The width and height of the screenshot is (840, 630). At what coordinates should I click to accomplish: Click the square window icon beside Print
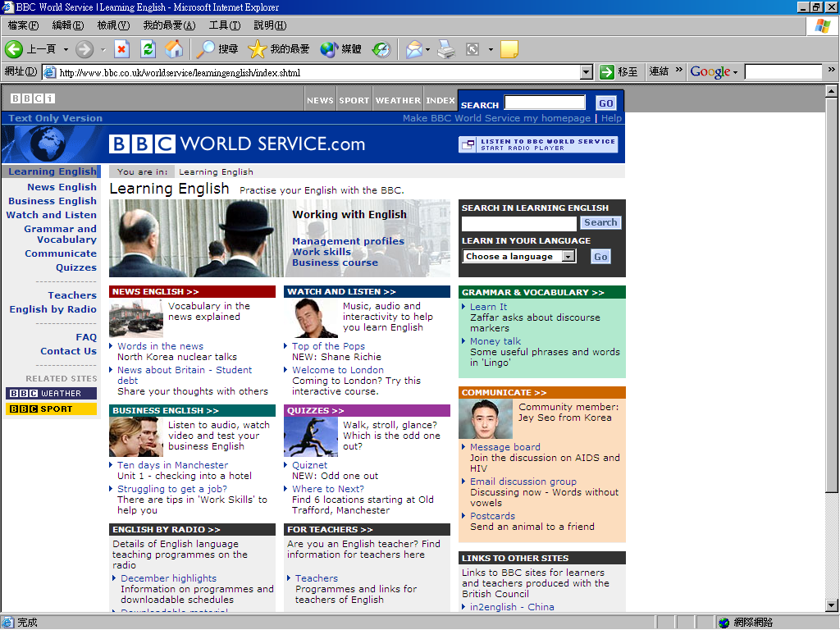[472, 49]
